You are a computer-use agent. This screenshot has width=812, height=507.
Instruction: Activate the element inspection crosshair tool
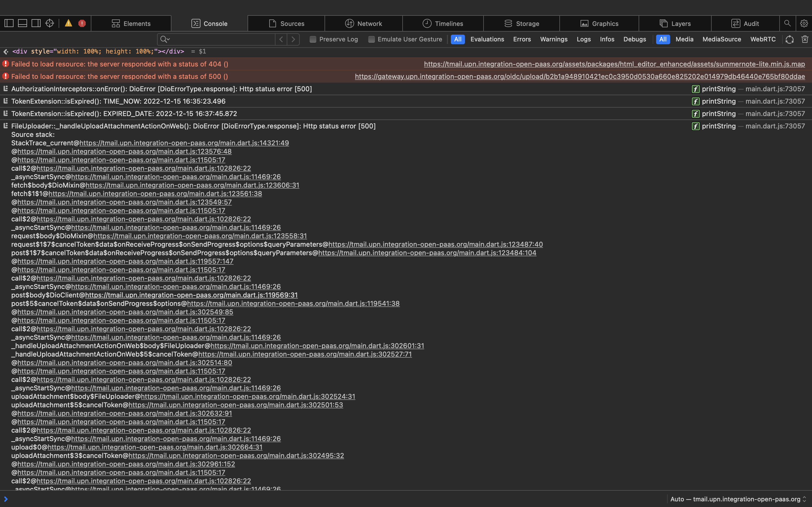click(50, 23)
